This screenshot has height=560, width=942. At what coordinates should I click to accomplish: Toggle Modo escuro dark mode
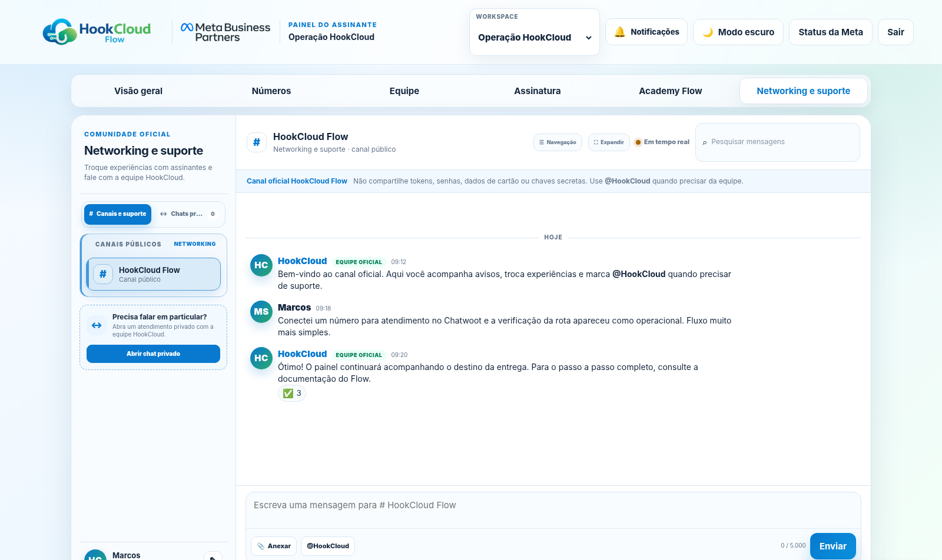point(738,32)
